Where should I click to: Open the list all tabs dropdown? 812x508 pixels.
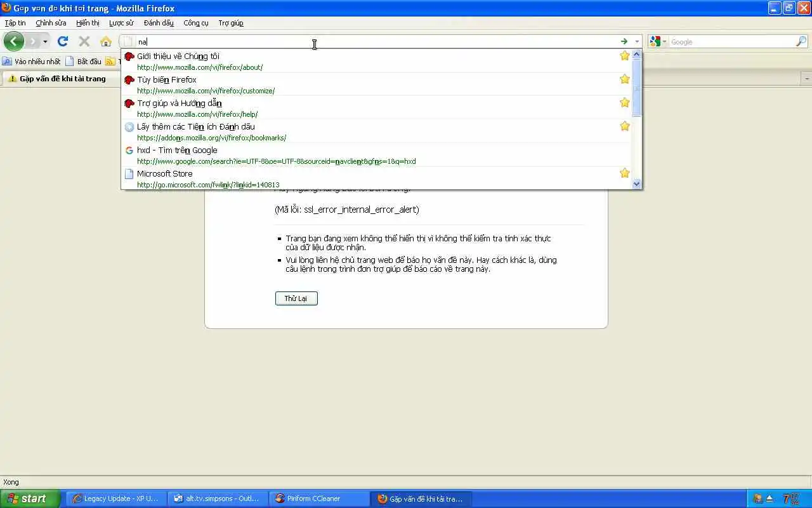pos(806,79)
